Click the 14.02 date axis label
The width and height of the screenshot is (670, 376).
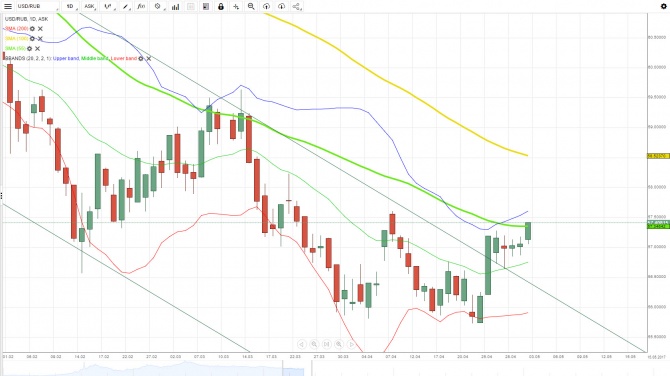coord(79,356)
